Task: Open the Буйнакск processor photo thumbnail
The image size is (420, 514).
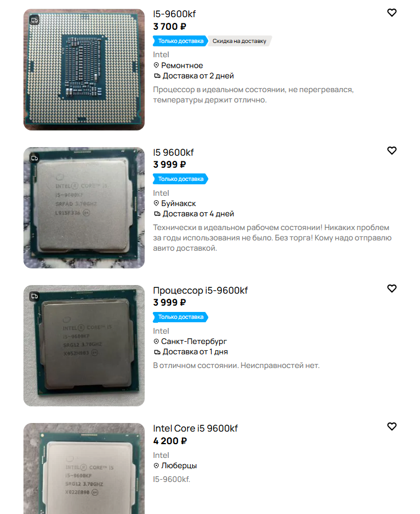Action: pos(84,208)
